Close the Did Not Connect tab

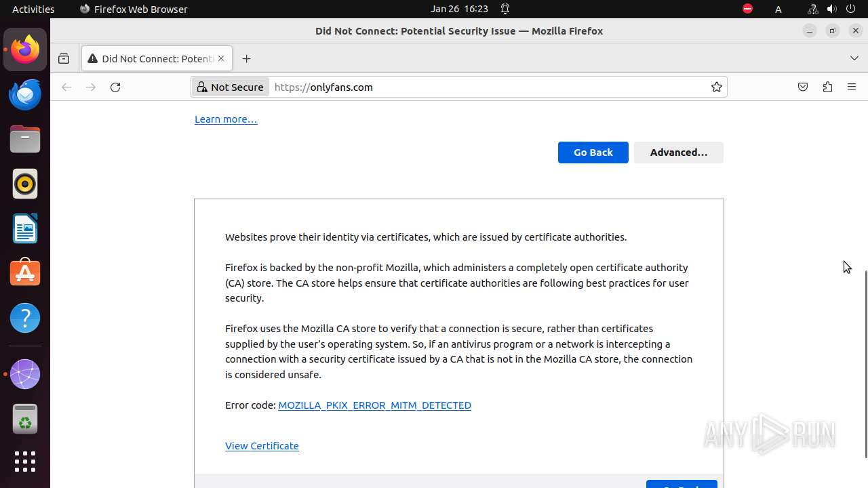click(221, 59)
